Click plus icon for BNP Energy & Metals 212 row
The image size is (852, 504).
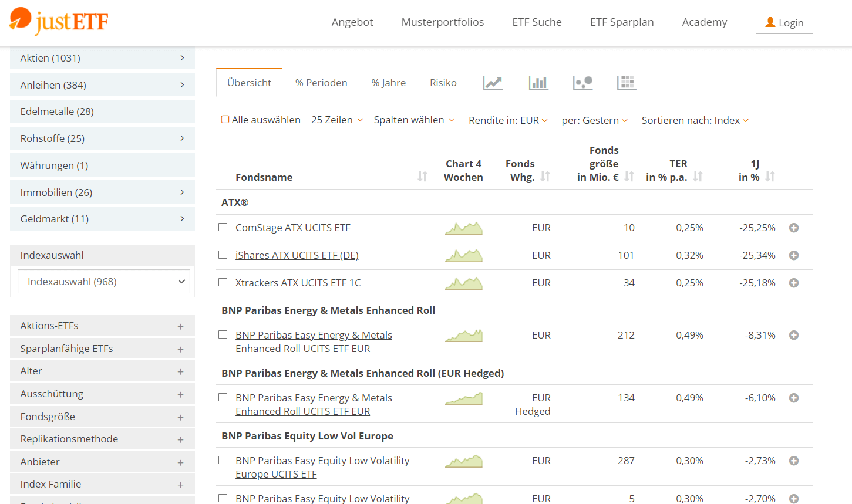coord(794,335)
